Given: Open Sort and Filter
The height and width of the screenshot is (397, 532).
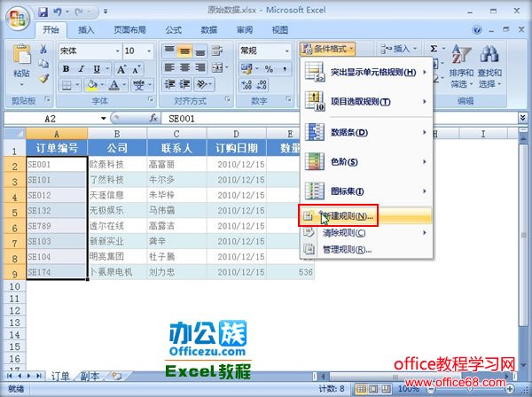Looking at the screenshot, I should click(461, 66).
